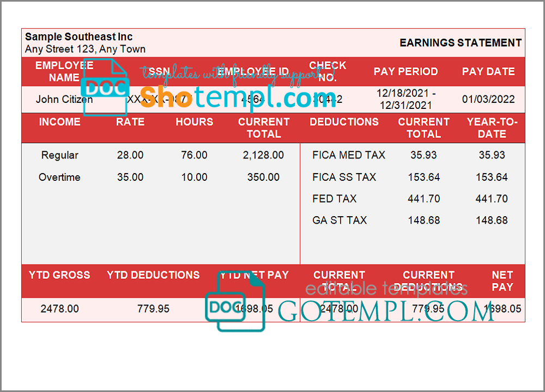Image resolution: width=545 pixels, height=392 pixels.
Task: Click the Regular hours value 76.00
Action: [x=194, y=155]
